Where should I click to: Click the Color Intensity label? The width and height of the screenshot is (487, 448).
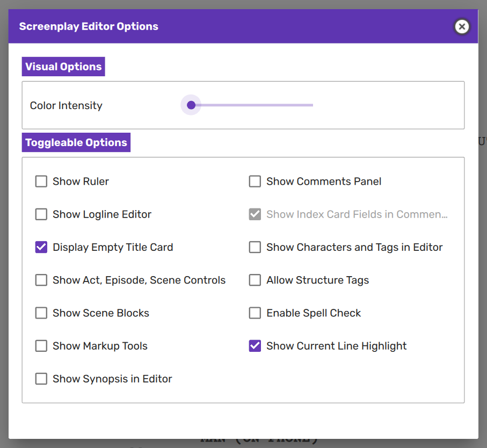click(x=66, y=106)
